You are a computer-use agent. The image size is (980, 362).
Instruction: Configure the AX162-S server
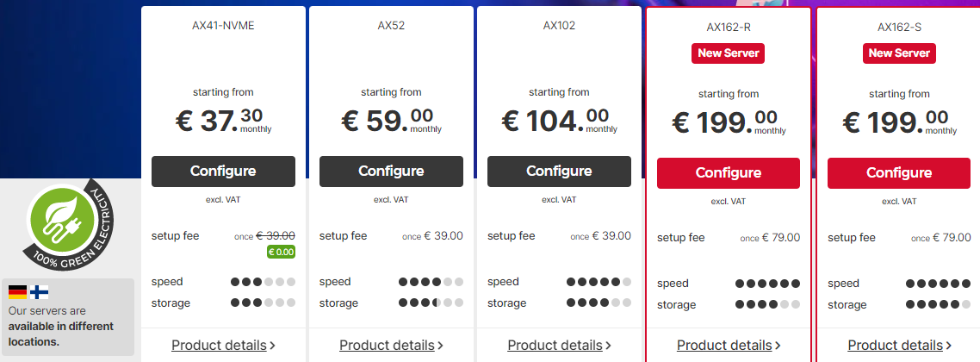pos(899,173)
